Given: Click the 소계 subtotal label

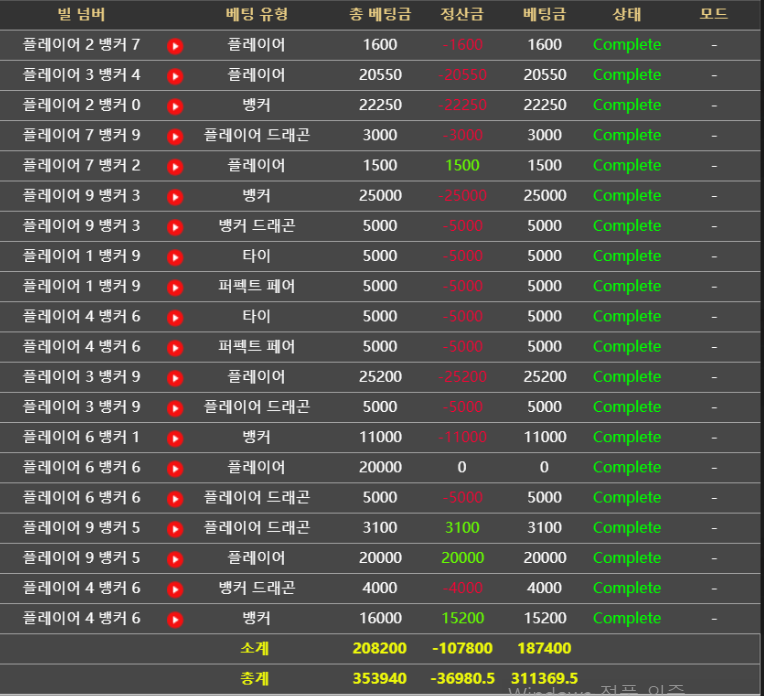Looking at the screenshot, I should (x=254, y=649).
